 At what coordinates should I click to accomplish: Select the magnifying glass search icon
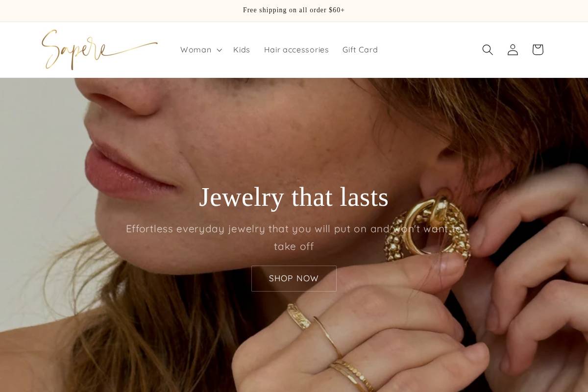pyautogui.click(x=488, y=49)
